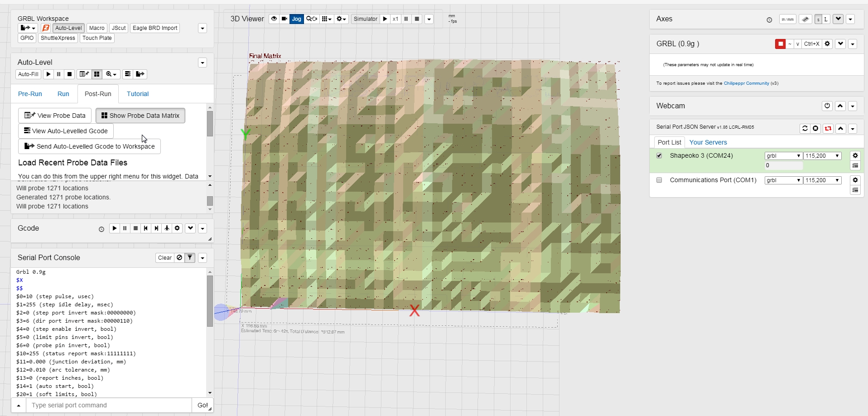Follow the Chilipeppr Community link
This screenshot has width=868, height=416.
(746, 83)
